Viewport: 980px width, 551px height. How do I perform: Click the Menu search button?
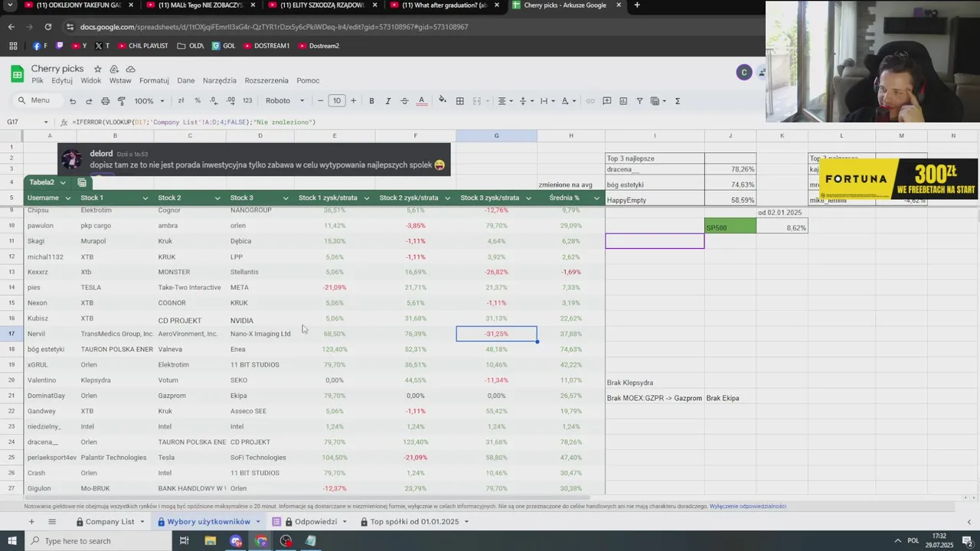[34, 101]
